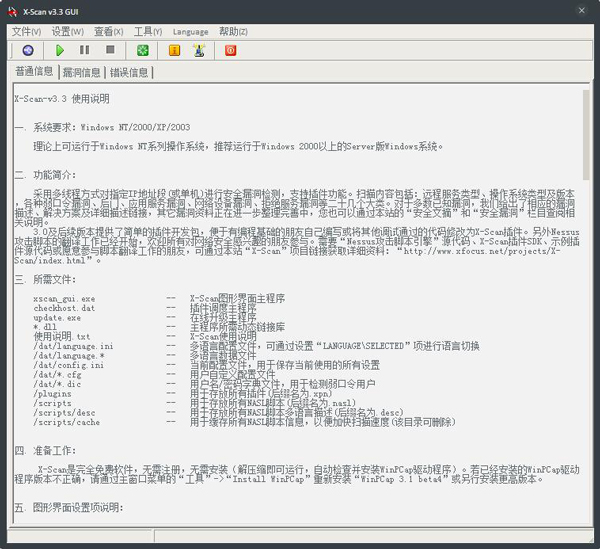
Task: Start scan with green play button
Action: [60, 51]
